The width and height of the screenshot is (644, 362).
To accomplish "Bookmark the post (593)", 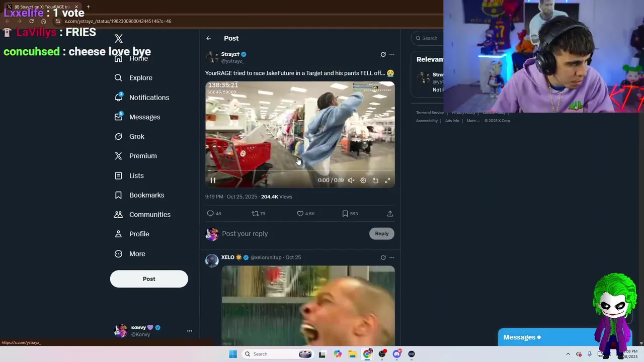I will point(350,214).
